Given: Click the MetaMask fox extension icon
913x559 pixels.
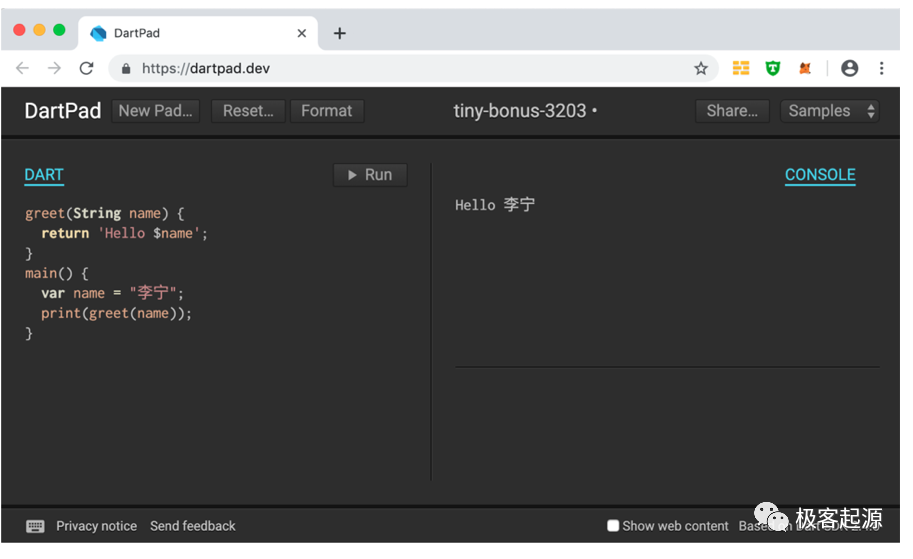Looking at the screenshot, I should 805,68.
